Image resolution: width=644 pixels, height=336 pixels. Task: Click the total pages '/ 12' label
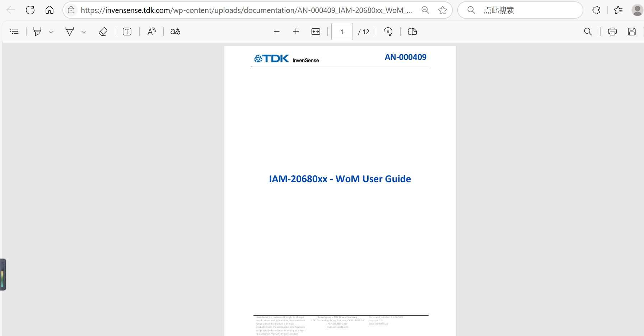coord(364,32)
